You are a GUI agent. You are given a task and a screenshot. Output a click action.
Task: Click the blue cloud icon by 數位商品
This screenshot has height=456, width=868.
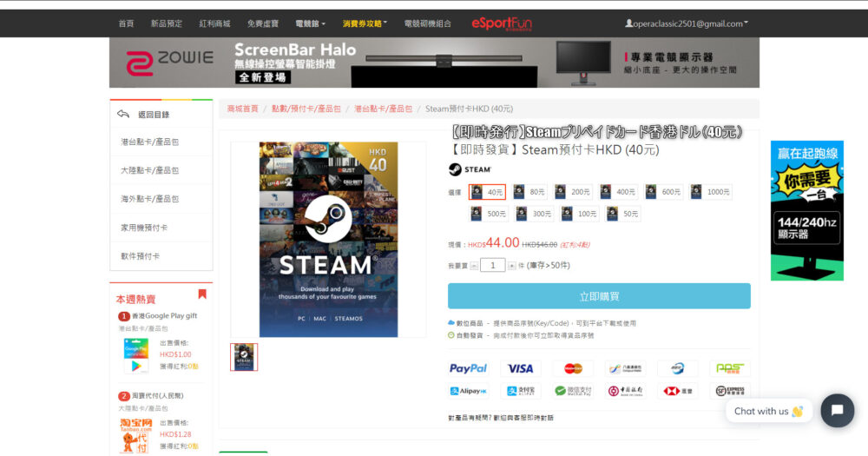pos(451,322)
